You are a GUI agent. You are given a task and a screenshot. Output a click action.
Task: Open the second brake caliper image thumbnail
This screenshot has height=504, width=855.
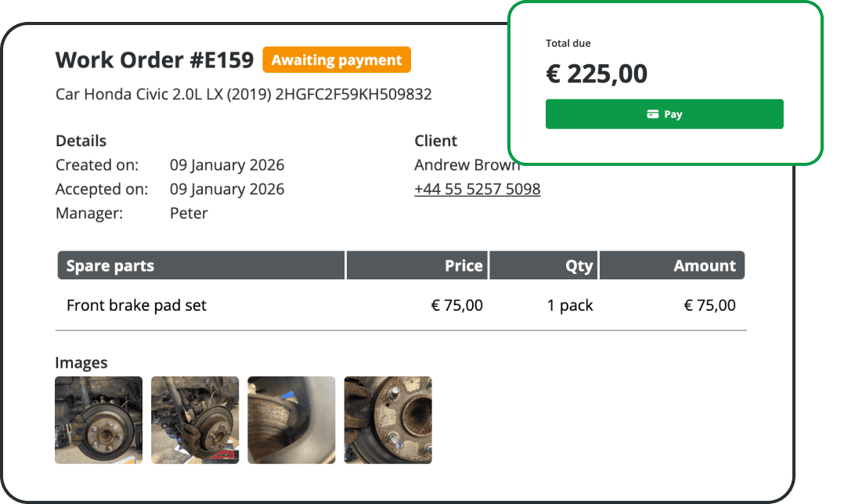(194, 419)
